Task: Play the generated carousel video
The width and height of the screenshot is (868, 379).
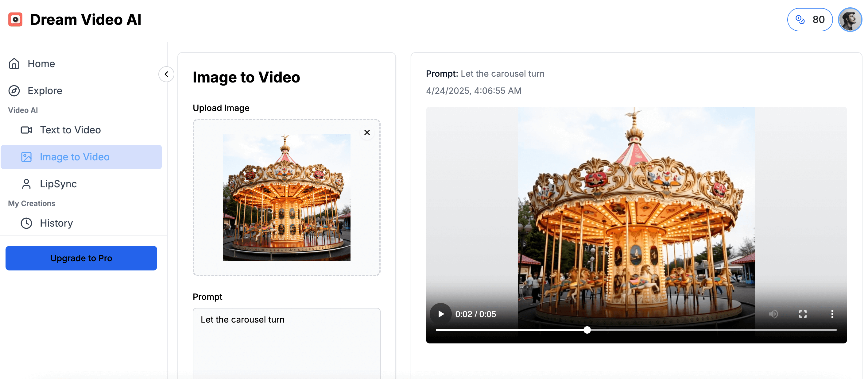Action: pyautogui.click(x=441, y=314)
